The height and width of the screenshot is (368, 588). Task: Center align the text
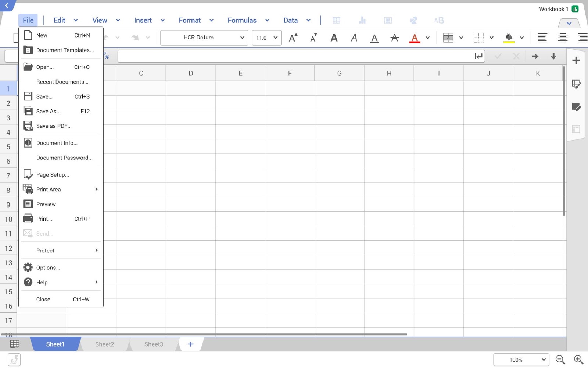[x=563, y=38]
